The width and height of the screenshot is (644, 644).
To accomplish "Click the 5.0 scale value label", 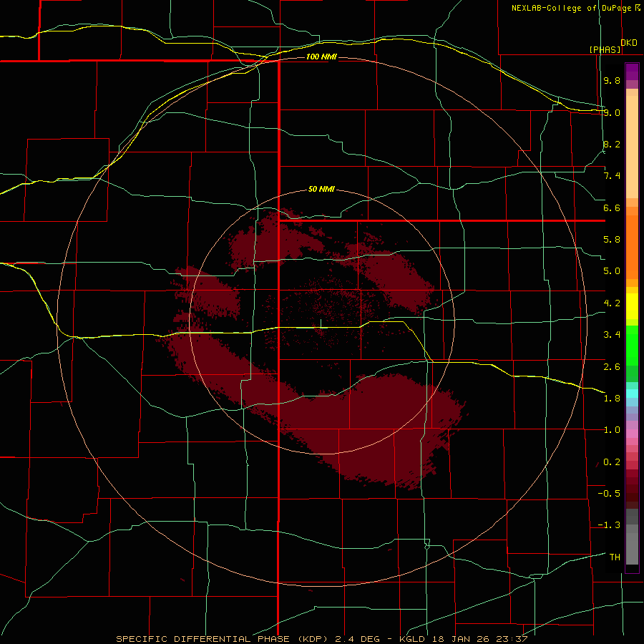I will [x=612, y=271].
